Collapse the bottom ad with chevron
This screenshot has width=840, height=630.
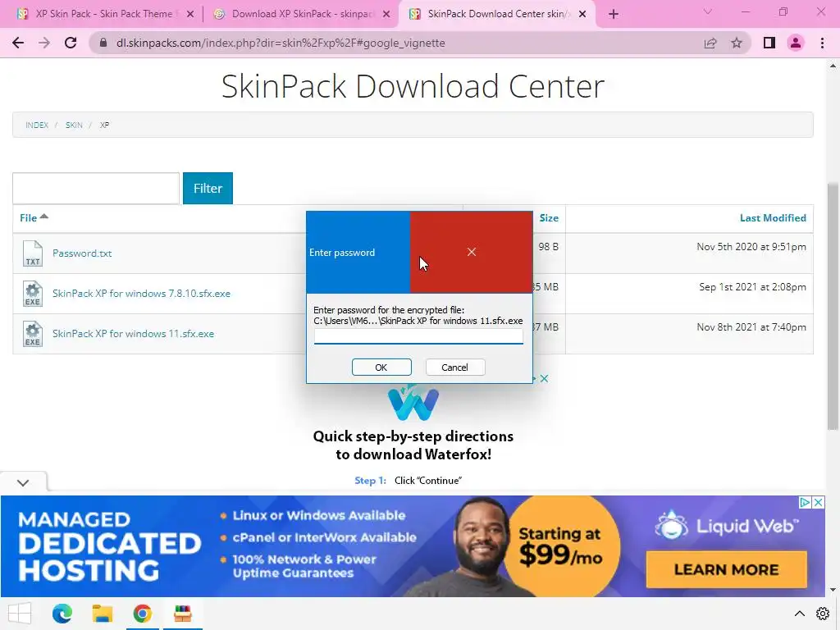coord(23,482)
